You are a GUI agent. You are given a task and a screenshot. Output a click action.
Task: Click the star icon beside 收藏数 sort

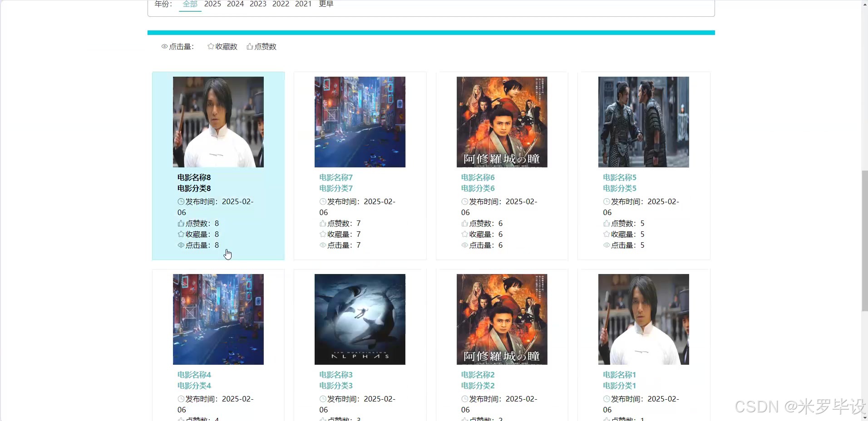(x=211, y=46)
